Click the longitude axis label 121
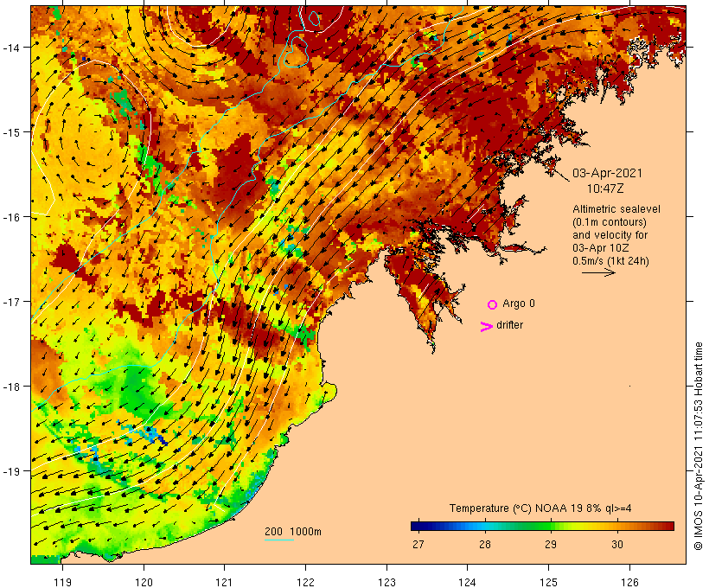Viewport: 709px width, 588px height. [x=224, y=582]
